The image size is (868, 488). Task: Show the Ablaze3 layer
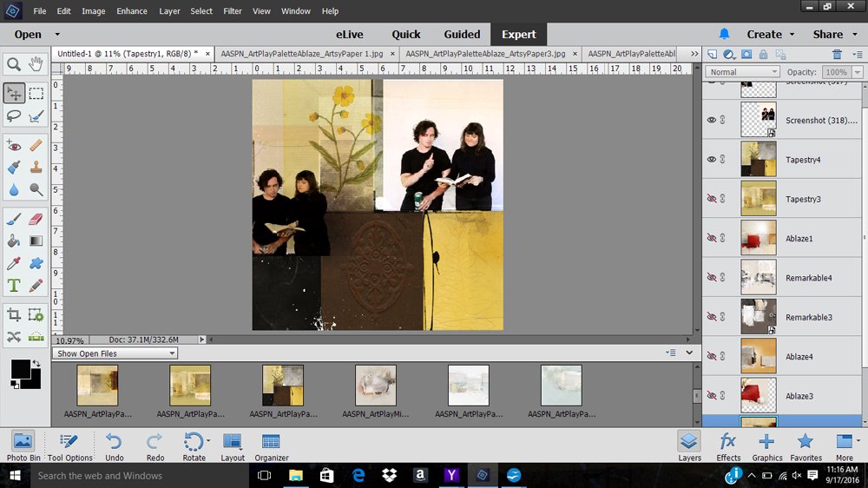coord(712,395)
